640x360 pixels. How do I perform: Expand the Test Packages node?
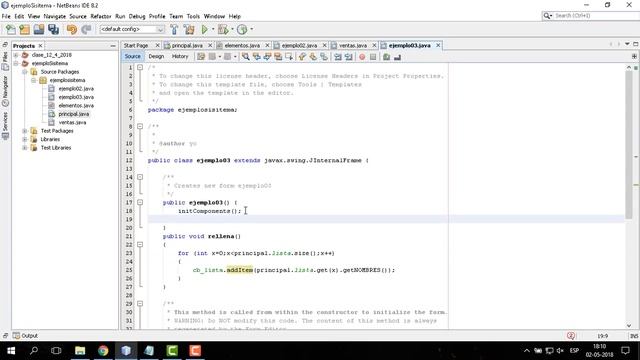tap(24, 131)
